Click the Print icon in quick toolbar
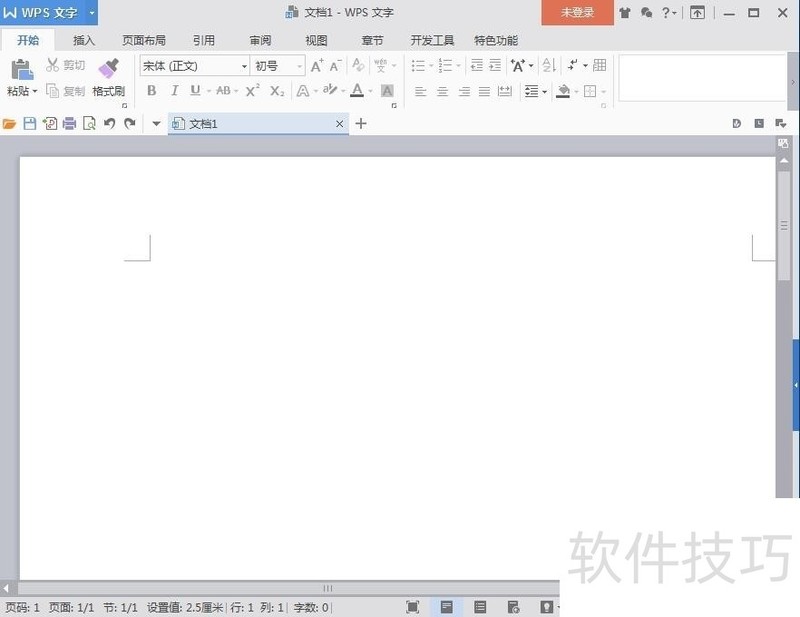This screenshot has width=800, height=617. click(69, 124)
